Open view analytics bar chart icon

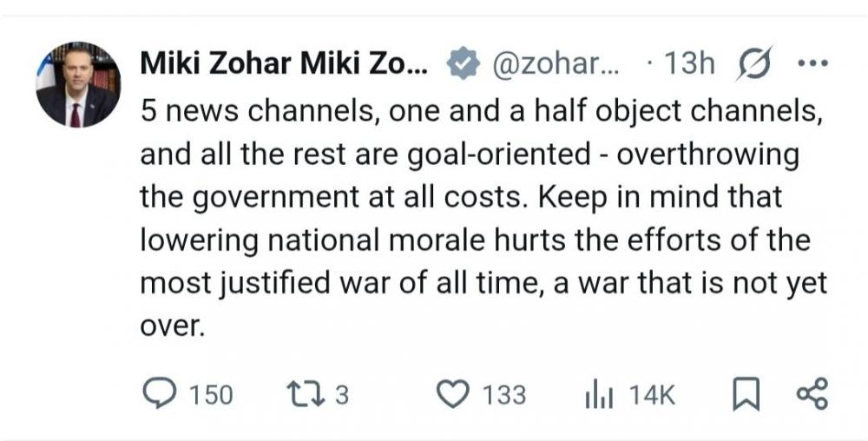(x=599, y=395)
